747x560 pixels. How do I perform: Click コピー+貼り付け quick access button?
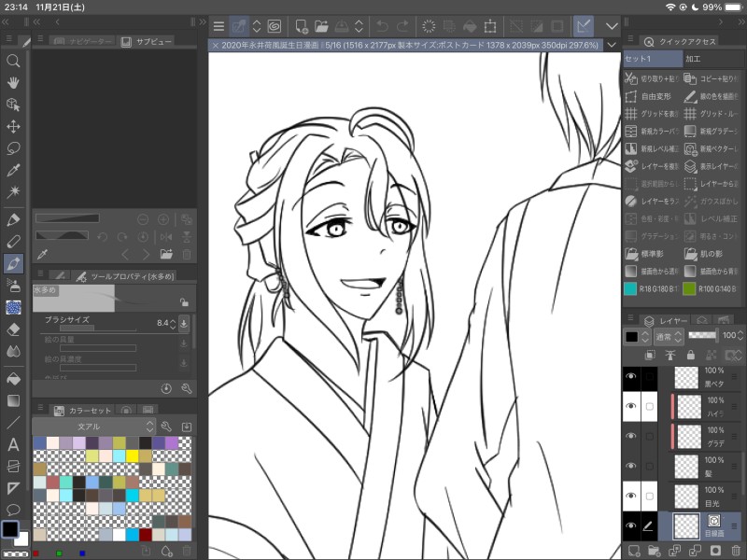[712, 78]
